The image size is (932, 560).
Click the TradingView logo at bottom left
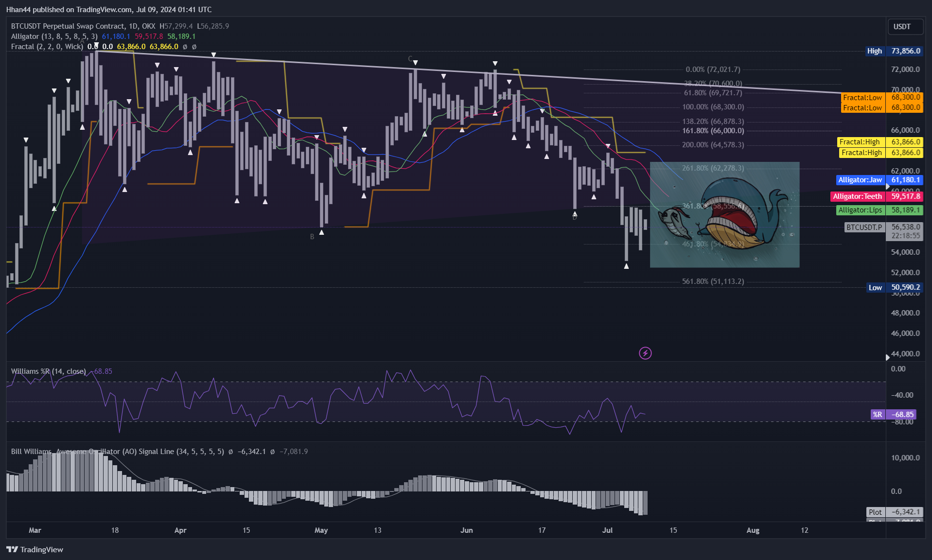coord(35,549)
